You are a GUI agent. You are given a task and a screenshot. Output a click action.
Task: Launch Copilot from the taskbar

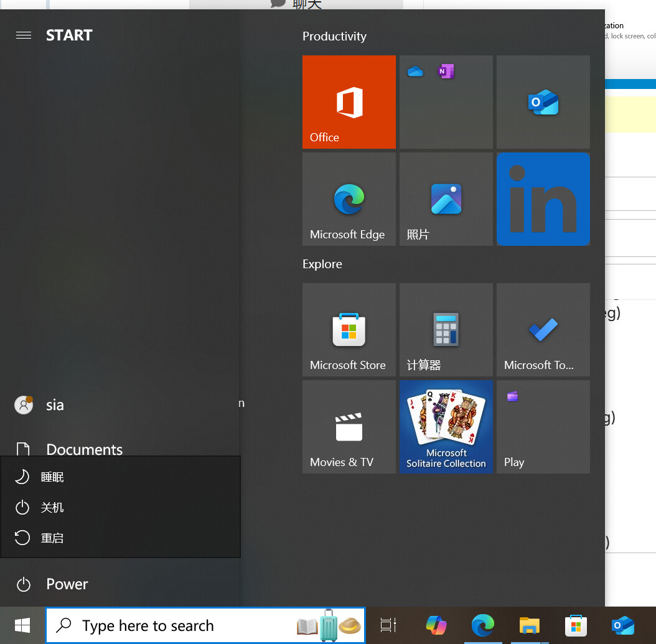coord(436,625)
